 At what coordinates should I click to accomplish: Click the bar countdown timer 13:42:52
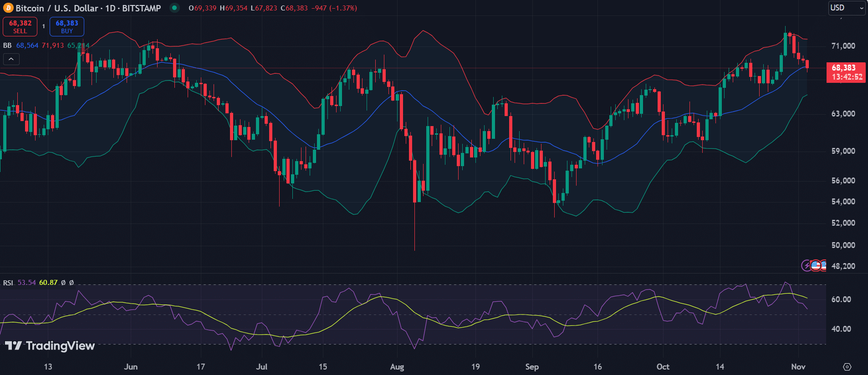[x=847, y=77]
